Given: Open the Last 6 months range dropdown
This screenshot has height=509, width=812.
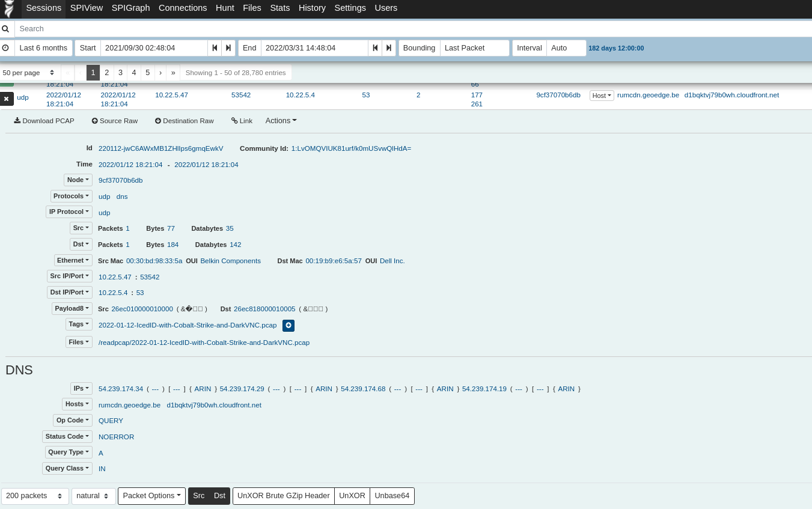Looking at the screenshot, I should click(x=43, y=48).
